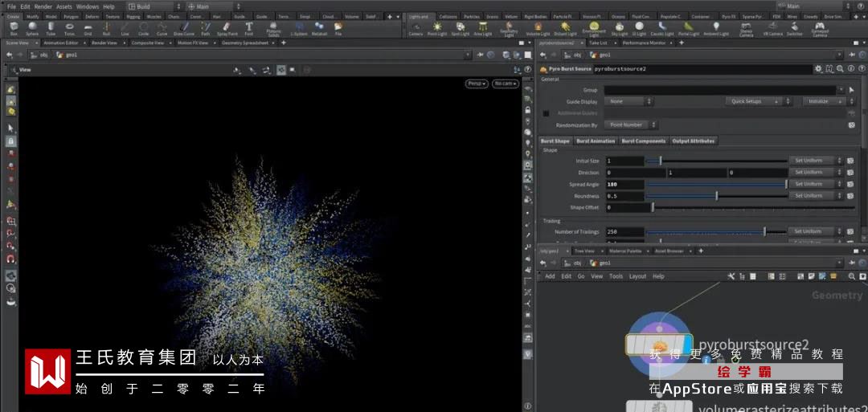Add a Sky Light from the shelf
Screen dimensions: 868x412
[x=619, y=28]
